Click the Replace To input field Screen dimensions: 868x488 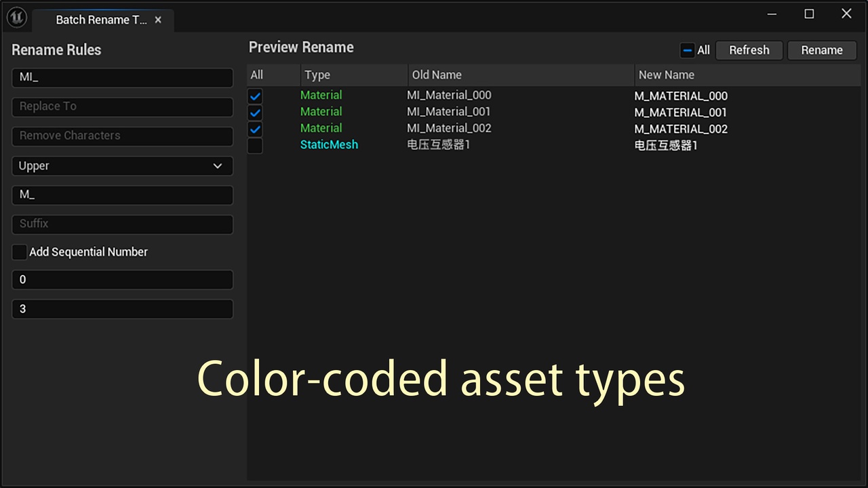tap(122, 106)
